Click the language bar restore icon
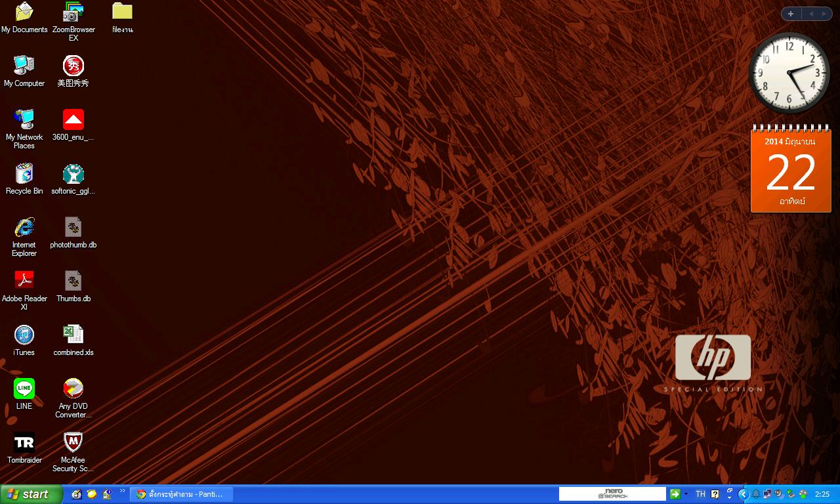This screenshot has height=504, width=840. tap(729, 491)
